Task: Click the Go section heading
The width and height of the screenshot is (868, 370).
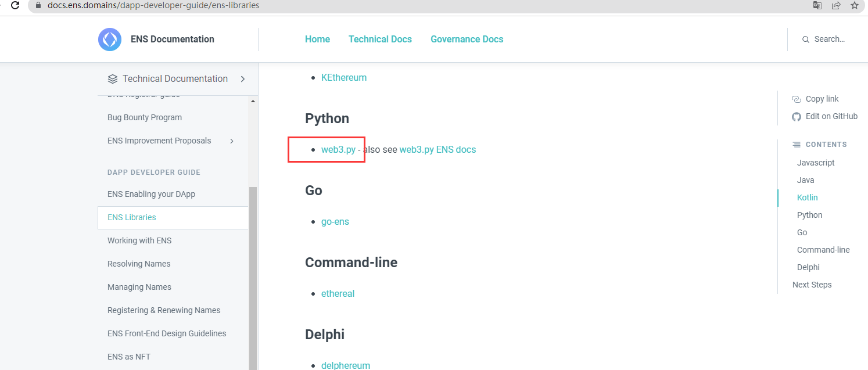Action: [x=314, y=191]
